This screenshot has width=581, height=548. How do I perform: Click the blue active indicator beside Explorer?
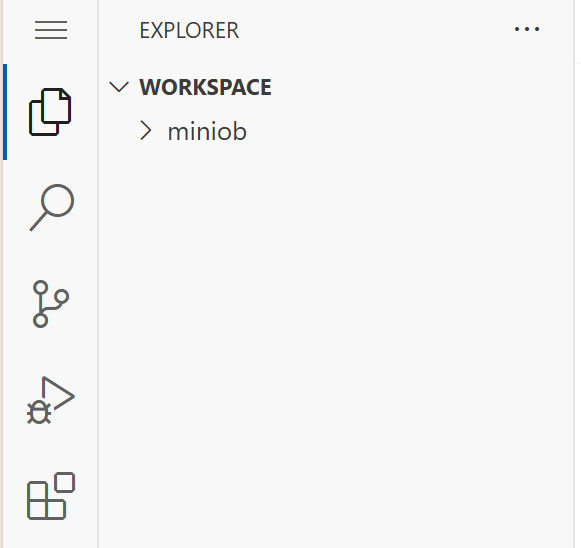pos(5,112)
